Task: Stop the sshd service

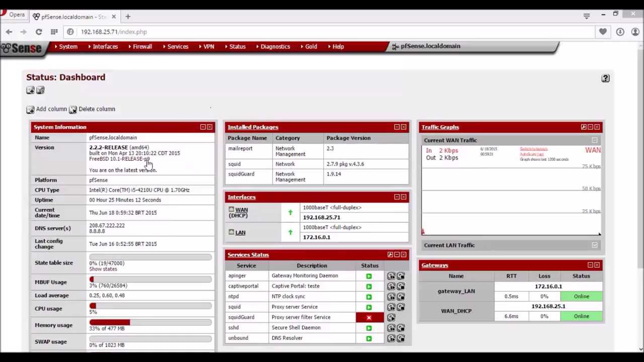Action: pos(400,328)
